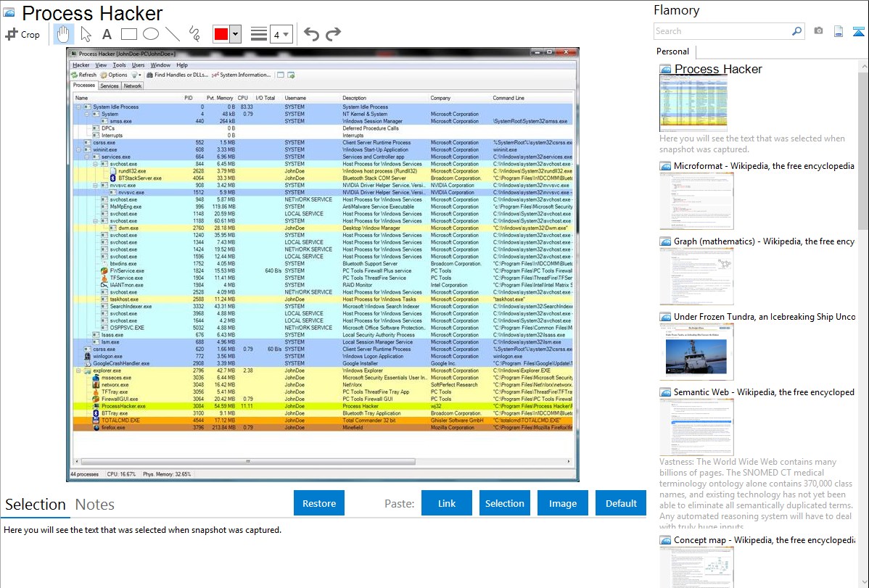Switch to the Notes tab
The width and height of the screenshot is (869, 588).
point(95,505)
